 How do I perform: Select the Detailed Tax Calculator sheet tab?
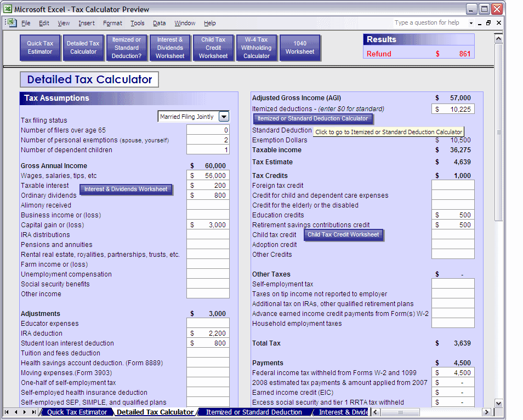(x=155, y=412)
